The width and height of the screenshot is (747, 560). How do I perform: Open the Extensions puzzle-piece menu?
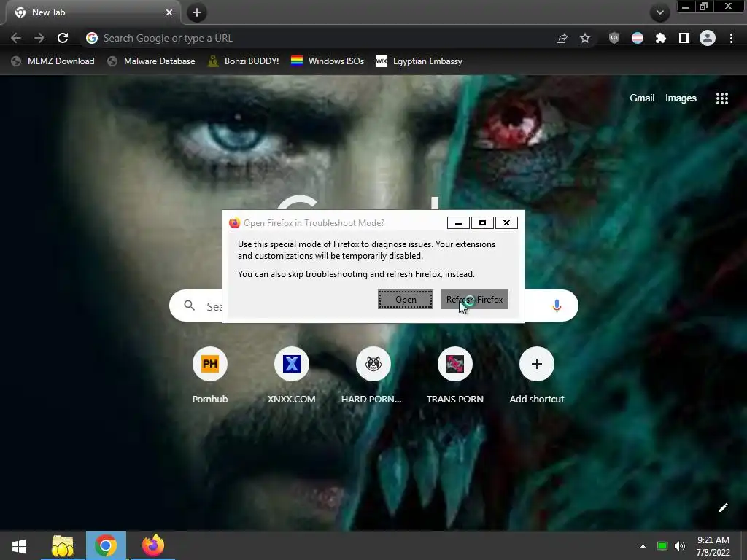[x=661, y=38]
